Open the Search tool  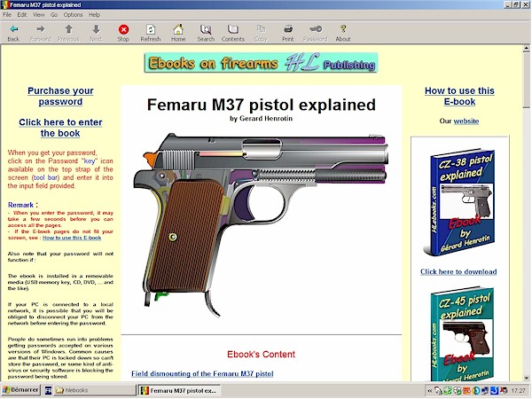(206, 33)
